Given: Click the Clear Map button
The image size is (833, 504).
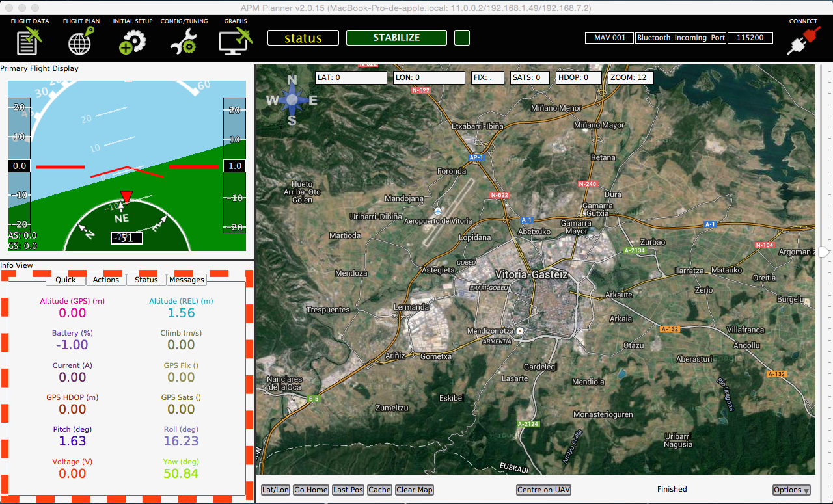Looking at the screenshot, I should pos(415,490).
